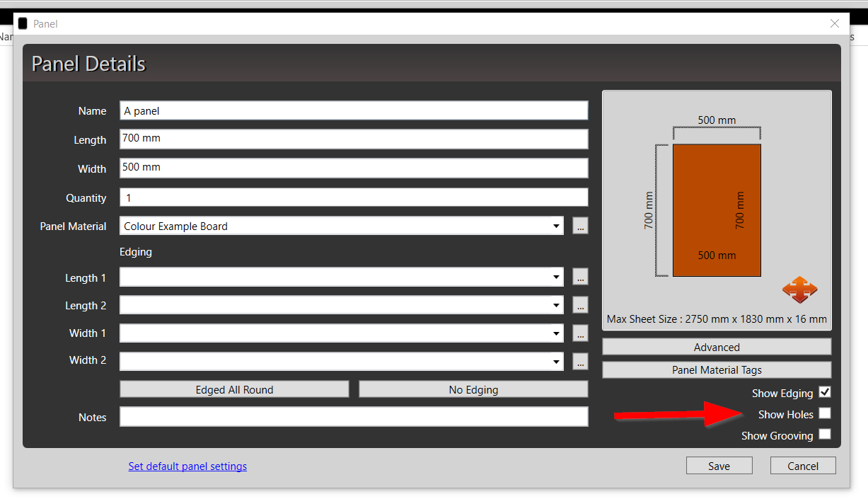Click the Panel window title icon
868x499 pixels.
pos(23,23)
